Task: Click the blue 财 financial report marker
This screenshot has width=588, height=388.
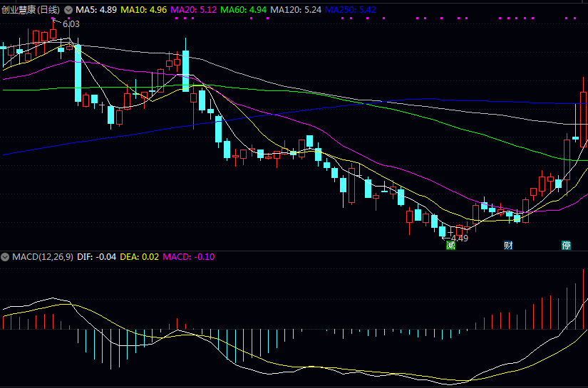Action: click(x=508, y=245)
